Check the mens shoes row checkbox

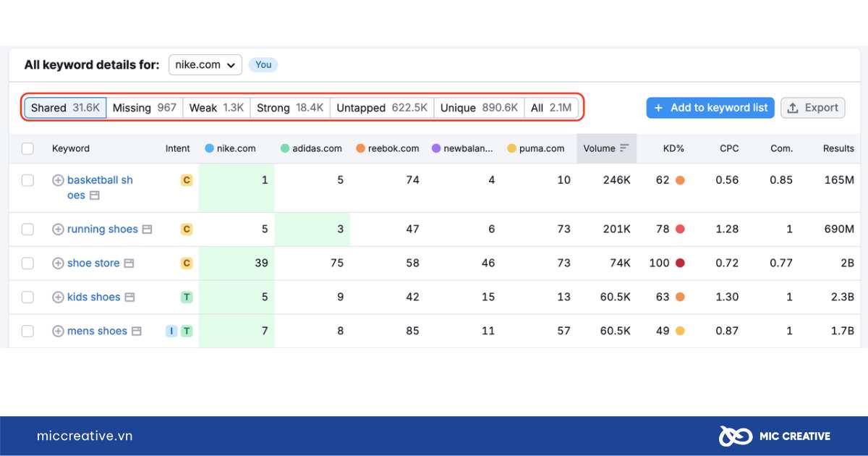tap(27, 332)
